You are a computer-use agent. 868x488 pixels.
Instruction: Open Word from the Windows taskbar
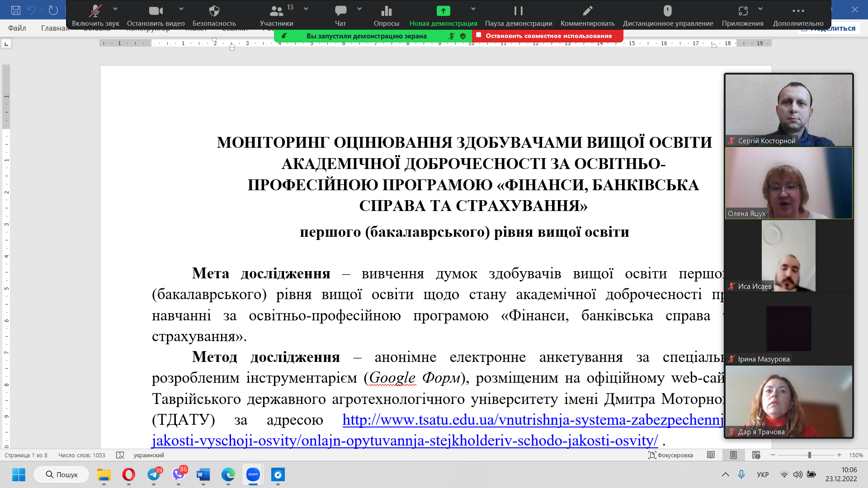(x=203, y=474)
